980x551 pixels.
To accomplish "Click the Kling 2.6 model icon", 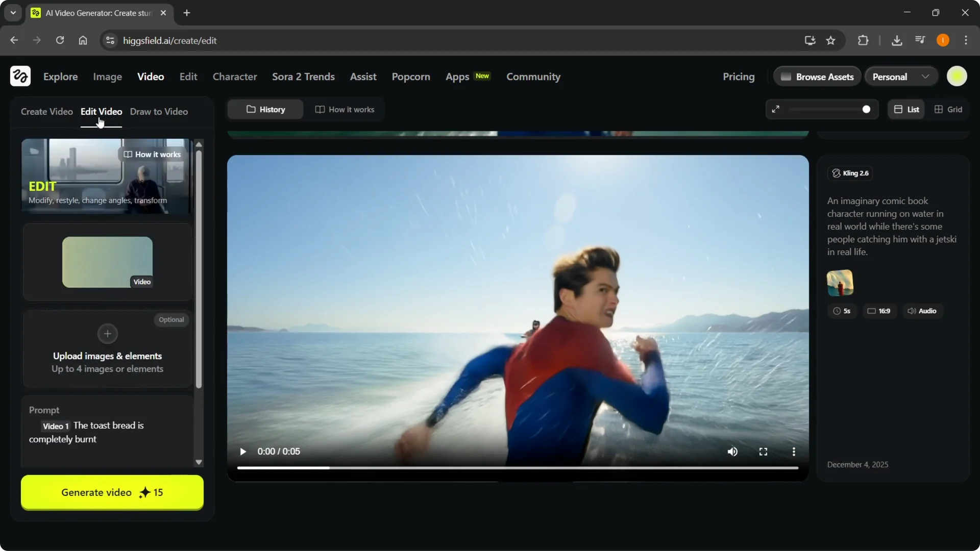I will (x=835, y=173).
